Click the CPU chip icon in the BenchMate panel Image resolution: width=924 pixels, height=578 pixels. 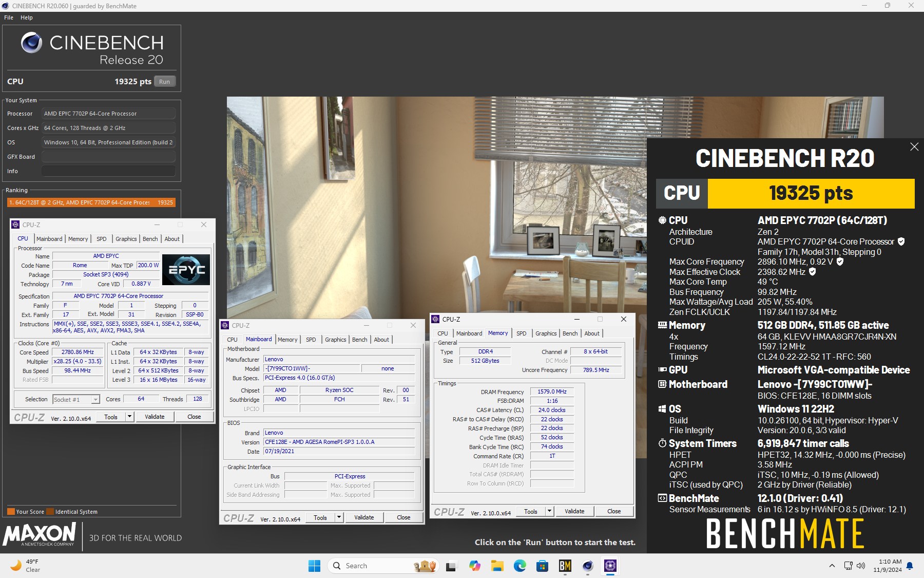point(662,220)
